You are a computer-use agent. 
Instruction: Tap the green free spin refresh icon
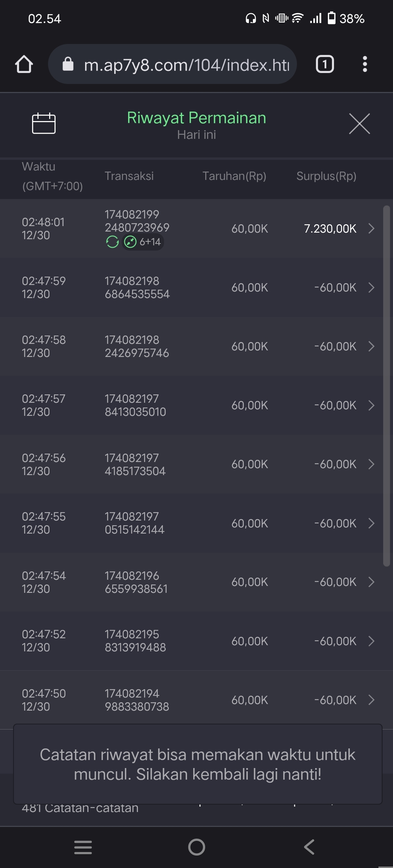[112, 242]
